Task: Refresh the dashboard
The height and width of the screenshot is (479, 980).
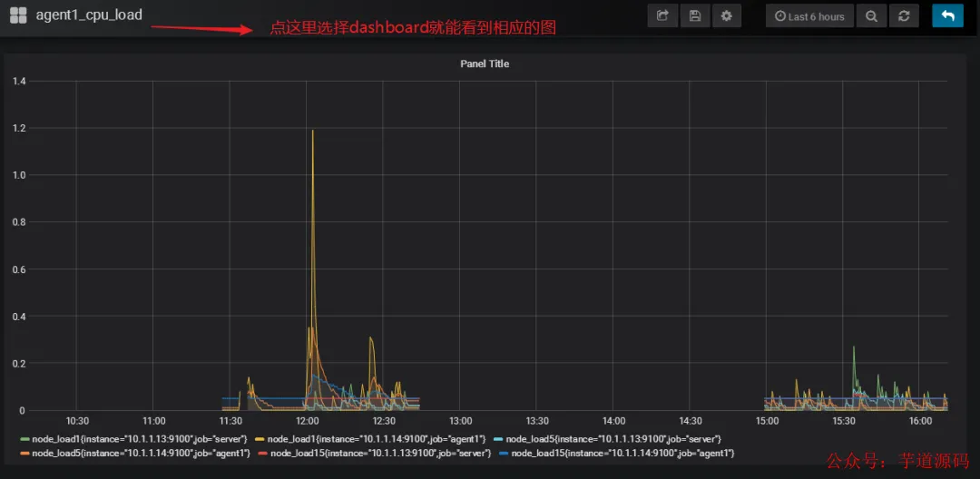Action: [904, 16]
